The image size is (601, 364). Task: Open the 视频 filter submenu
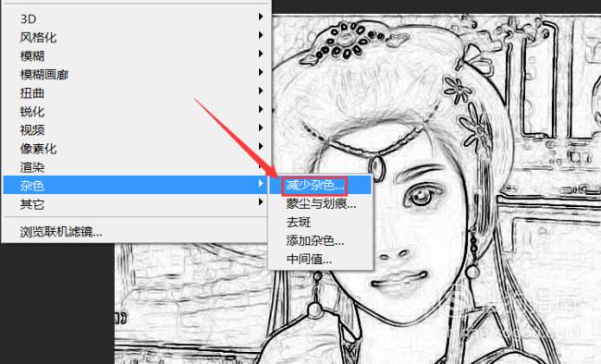[135, 130]
